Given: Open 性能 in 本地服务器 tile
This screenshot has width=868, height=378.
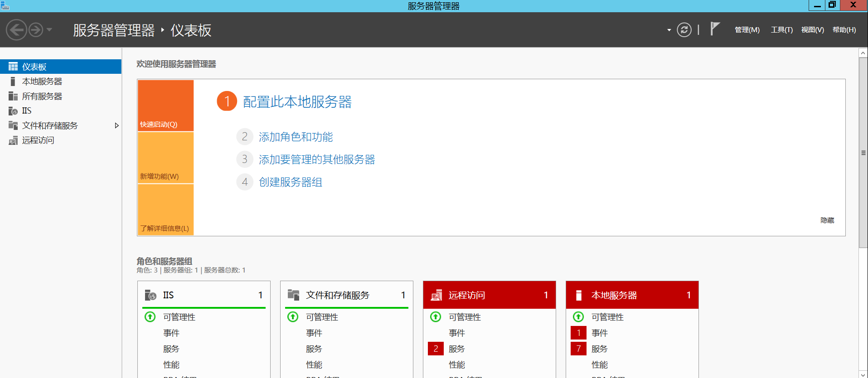Looking at the screenshot, I should click(x=600, y=365).
